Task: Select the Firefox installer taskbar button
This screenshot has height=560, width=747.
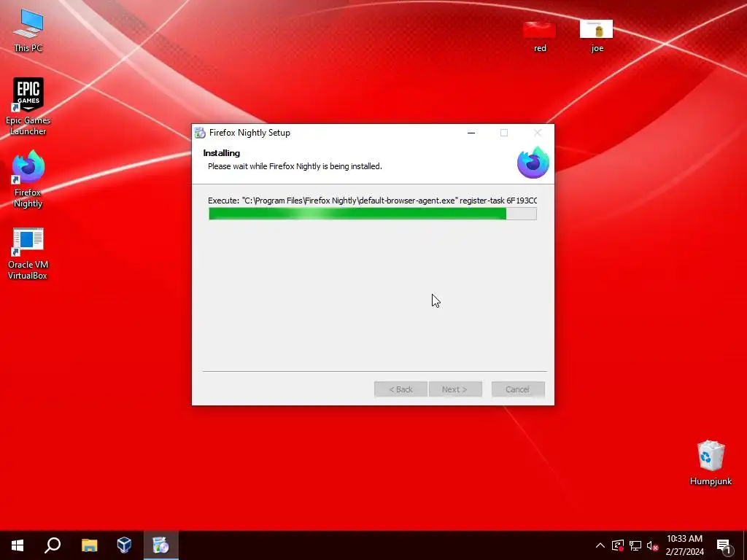Action: 160,545
